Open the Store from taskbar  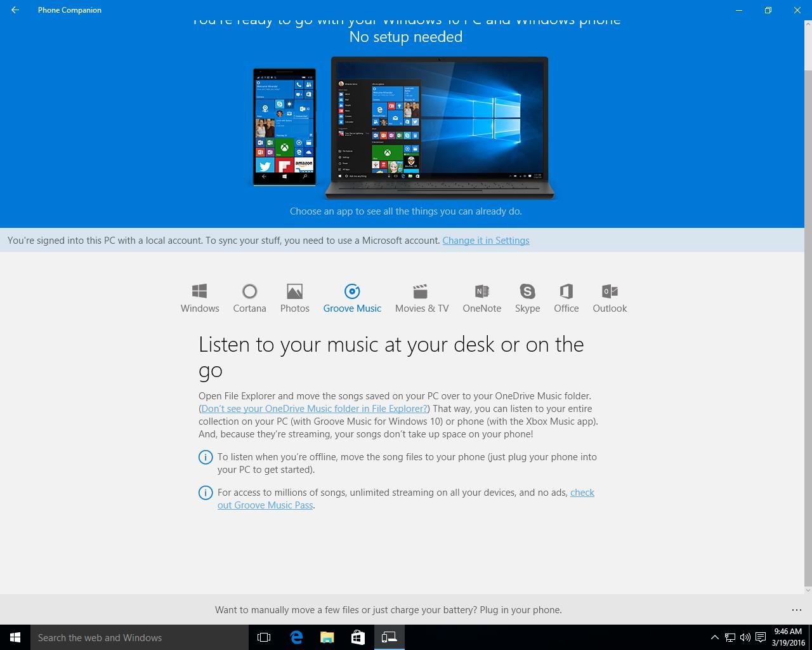pos(358,637)
